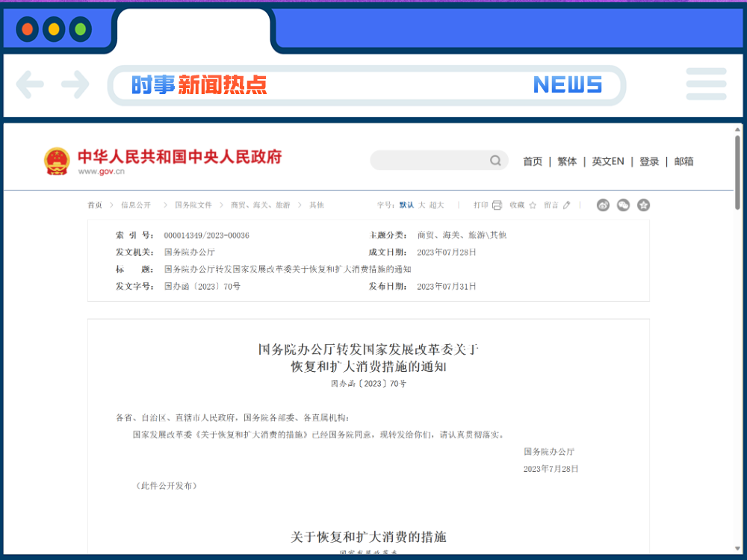Expand the chevron after 国务院文件

pyautogui.click(x=221, y=205)
